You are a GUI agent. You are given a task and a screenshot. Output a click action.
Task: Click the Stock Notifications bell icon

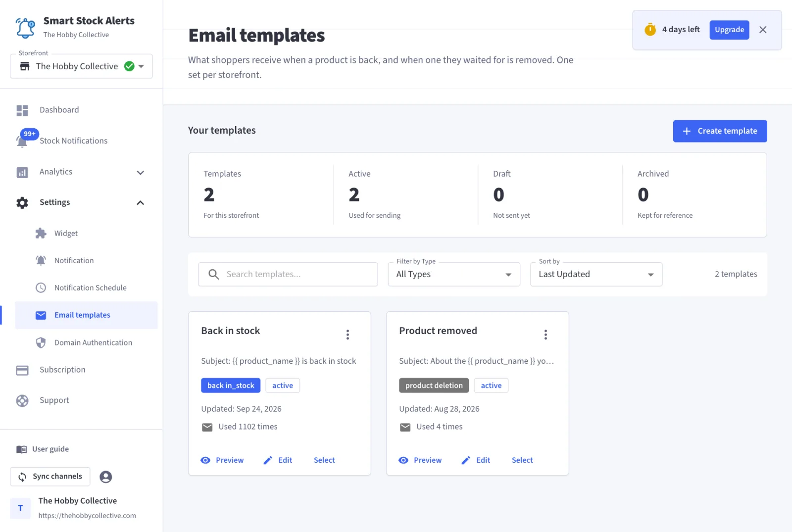click(x=22, y=142)
